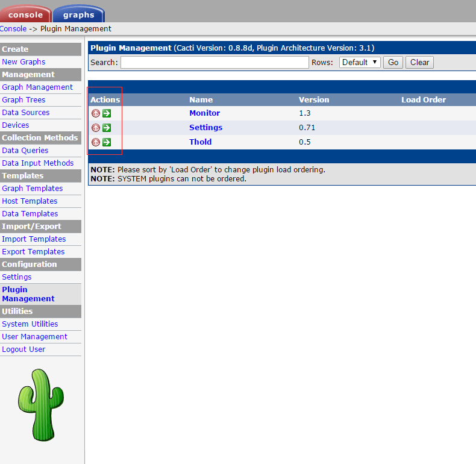Click the red uninstall icon for Thold
This screenshot has height=464, width=476.
(x=96, y=142)
